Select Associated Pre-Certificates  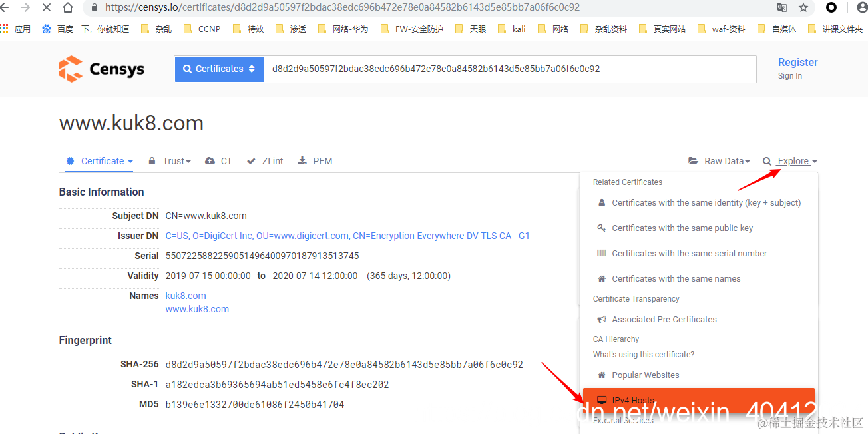(x=698, y=320)
